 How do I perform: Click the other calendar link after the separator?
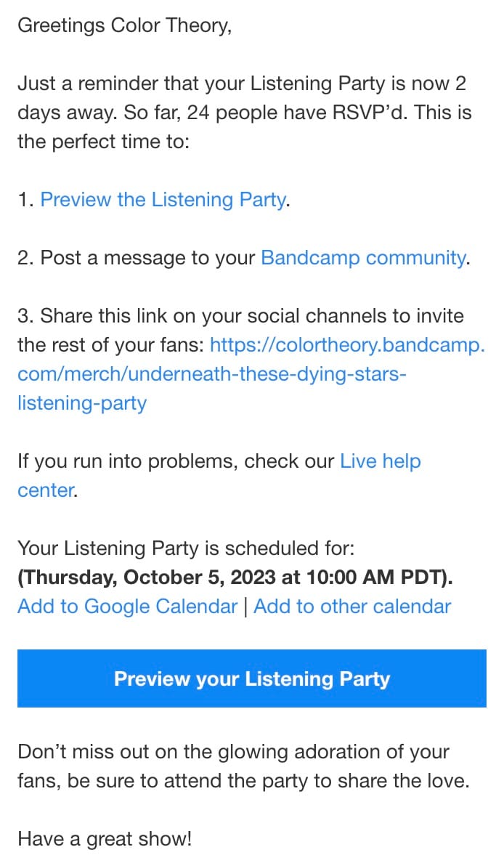point(353,606)
